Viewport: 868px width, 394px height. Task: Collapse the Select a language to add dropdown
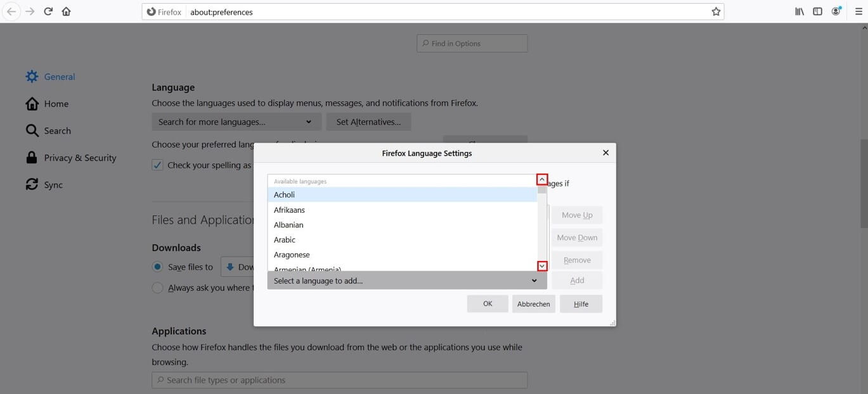(407, 281)
